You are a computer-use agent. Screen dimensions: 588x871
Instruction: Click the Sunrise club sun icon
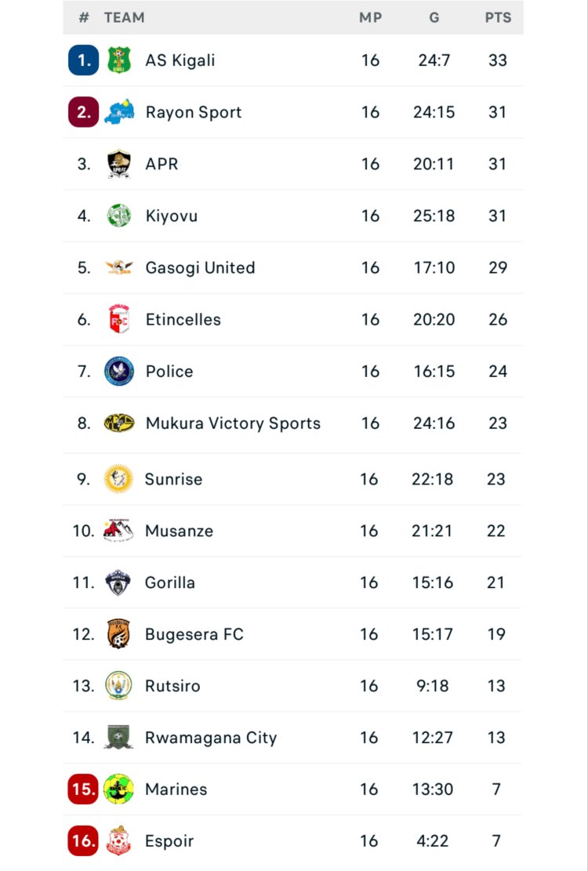click(x=119, y=479)
